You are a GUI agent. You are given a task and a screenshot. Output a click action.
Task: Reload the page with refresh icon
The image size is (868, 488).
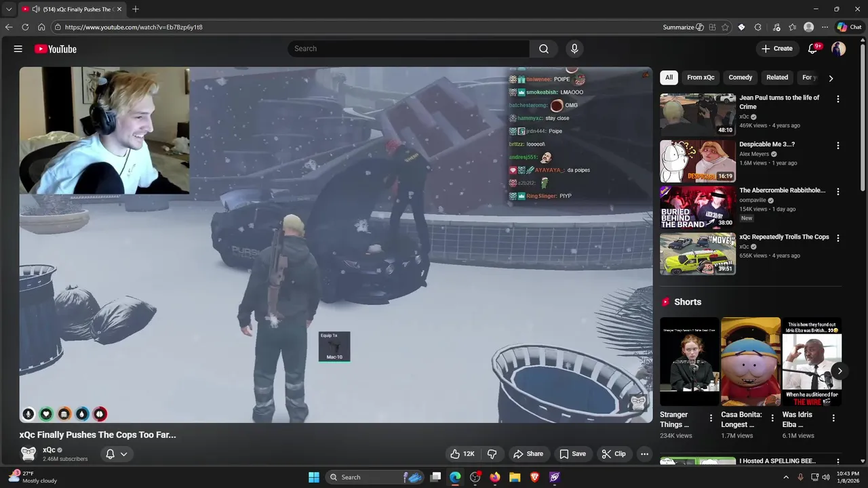[25, 27]
